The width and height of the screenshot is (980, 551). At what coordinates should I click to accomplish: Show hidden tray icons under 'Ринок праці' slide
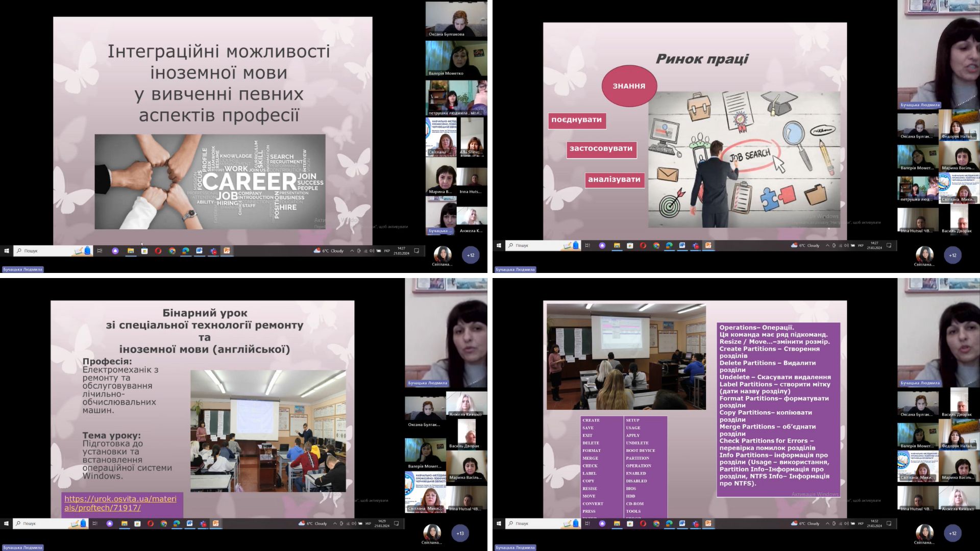[x=827, y=245]
